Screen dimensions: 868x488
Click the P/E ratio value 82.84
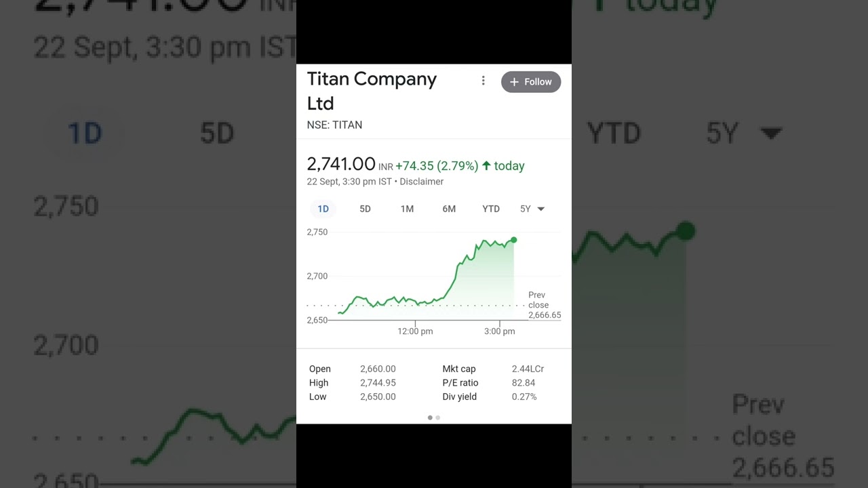point(524,383)
